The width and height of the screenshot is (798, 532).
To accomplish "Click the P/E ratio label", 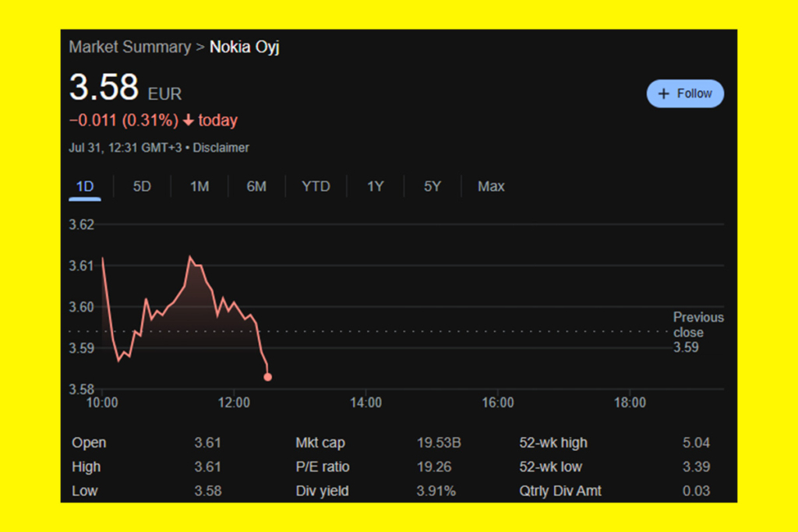I will coord(323,467).
